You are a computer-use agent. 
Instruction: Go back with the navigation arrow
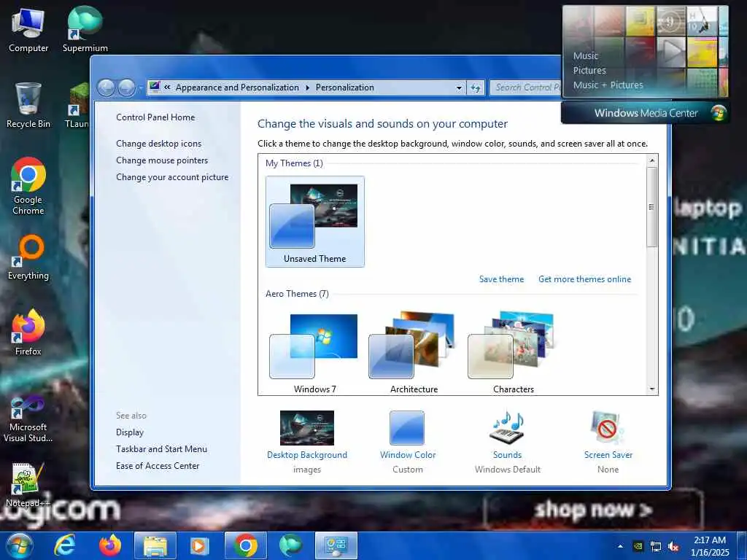click(106, 87)
